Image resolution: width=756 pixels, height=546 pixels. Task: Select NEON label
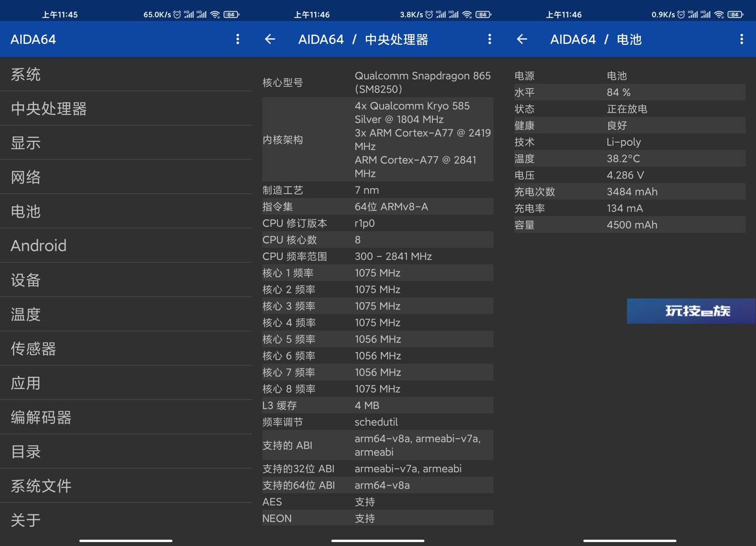pos(277,519)
